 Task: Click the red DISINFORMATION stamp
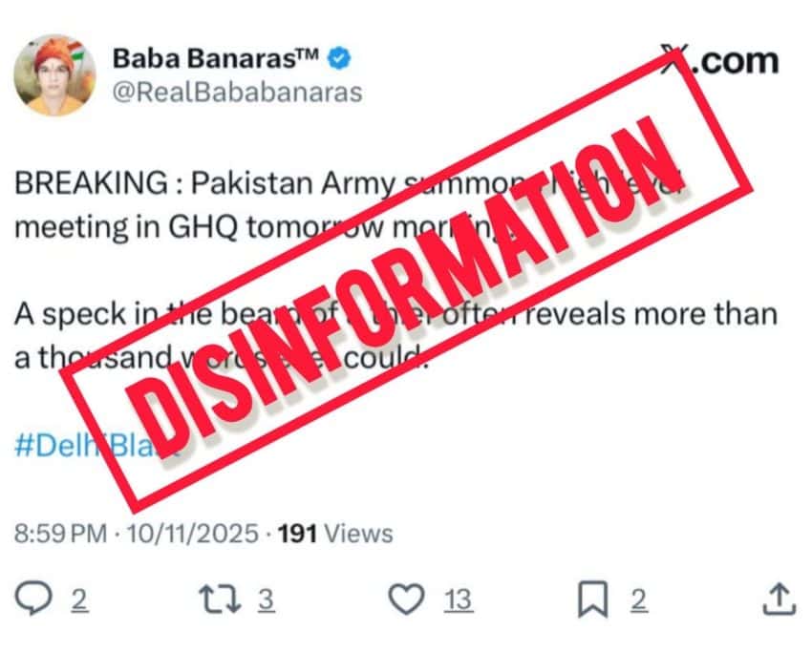pos(407,282)
